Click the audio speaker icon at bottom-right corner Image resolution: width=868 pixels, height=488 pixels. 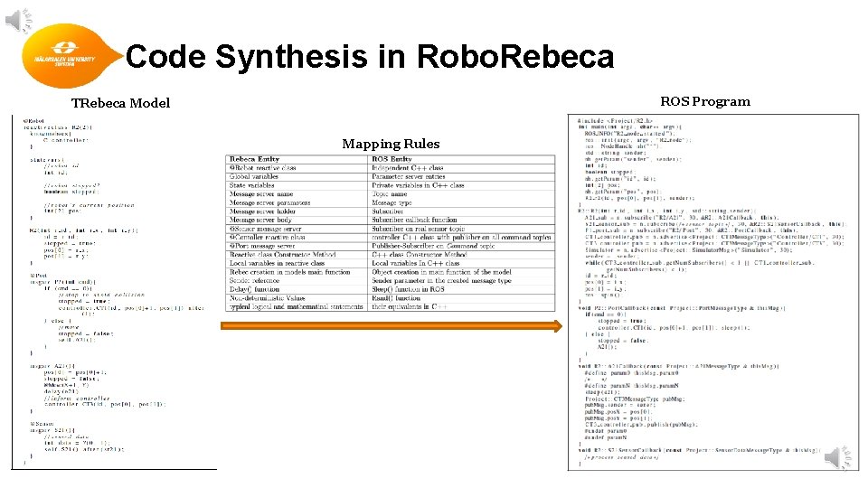837,457
